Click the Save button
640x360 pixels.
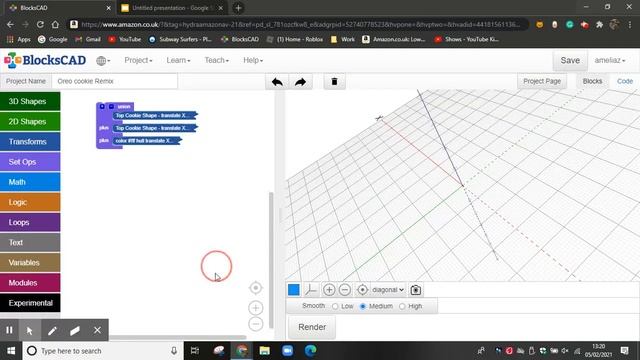(x=570, y=60)
